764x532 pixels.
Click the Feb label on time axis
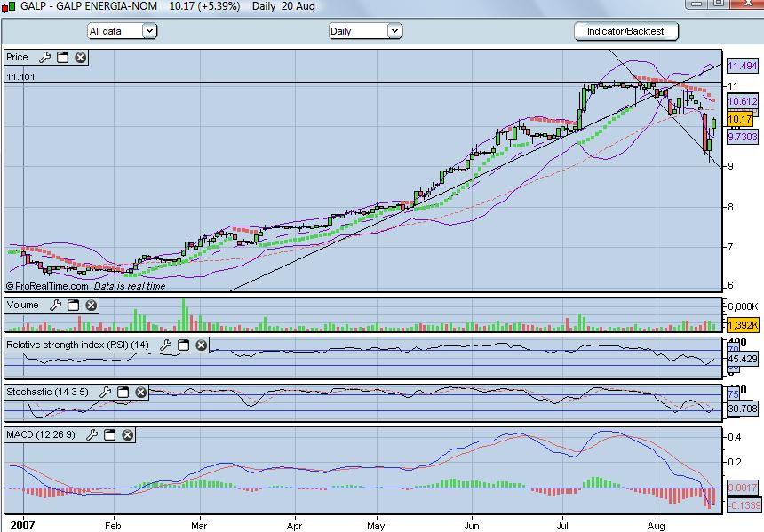coord(113,526)
